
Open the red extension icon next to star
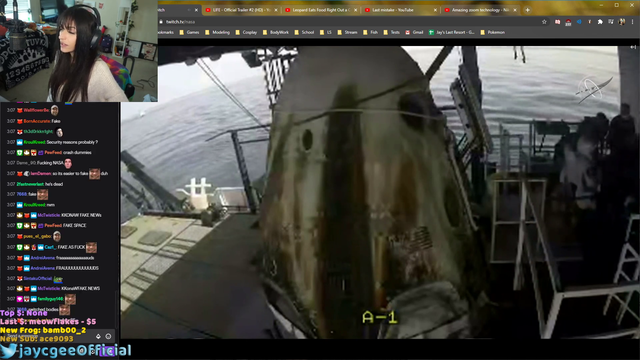pyautogui.click(x=557, y=22)
